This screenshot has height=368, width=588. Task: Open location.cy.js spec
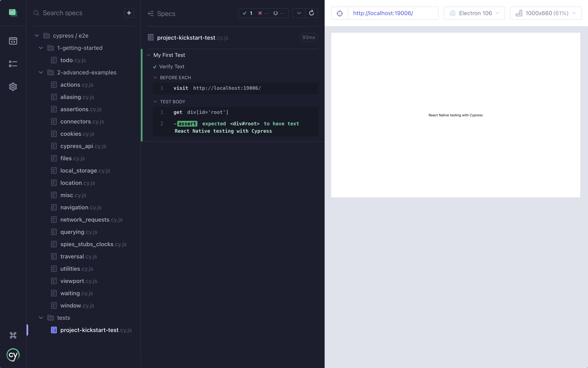pyautogui.click(x=78, y=183)
